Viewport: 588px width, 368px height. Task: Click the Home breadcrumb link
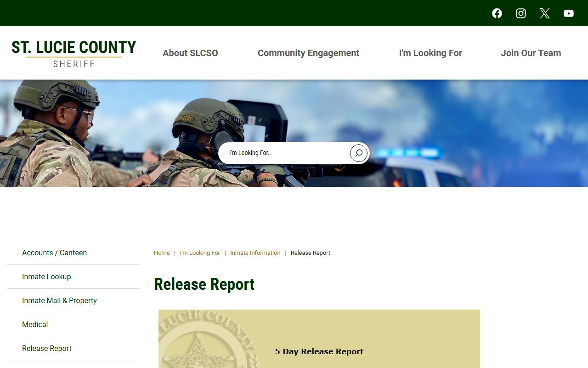click(162, 253)
